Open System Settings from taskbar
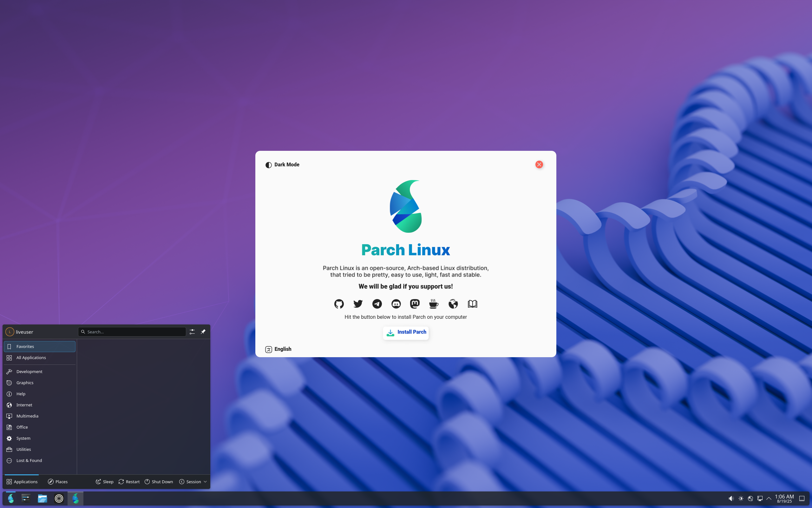Viewport: 812px width, 508px height. (26, 498)
